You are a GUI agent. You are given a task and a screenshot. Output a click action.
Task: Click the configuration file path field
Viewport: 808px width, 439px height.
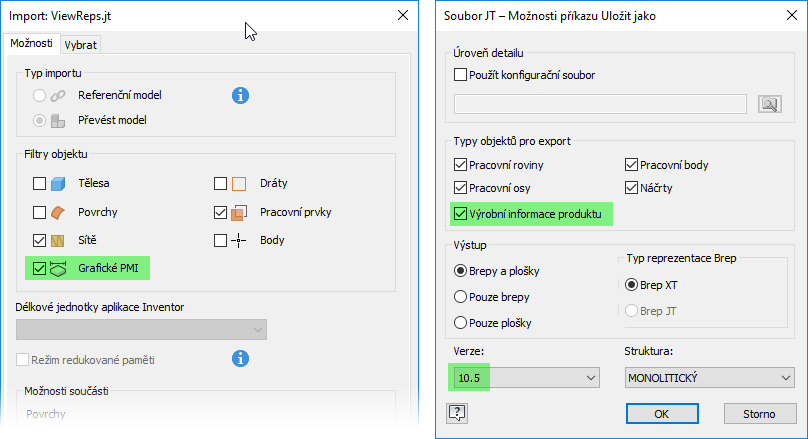tap(600, 104)
